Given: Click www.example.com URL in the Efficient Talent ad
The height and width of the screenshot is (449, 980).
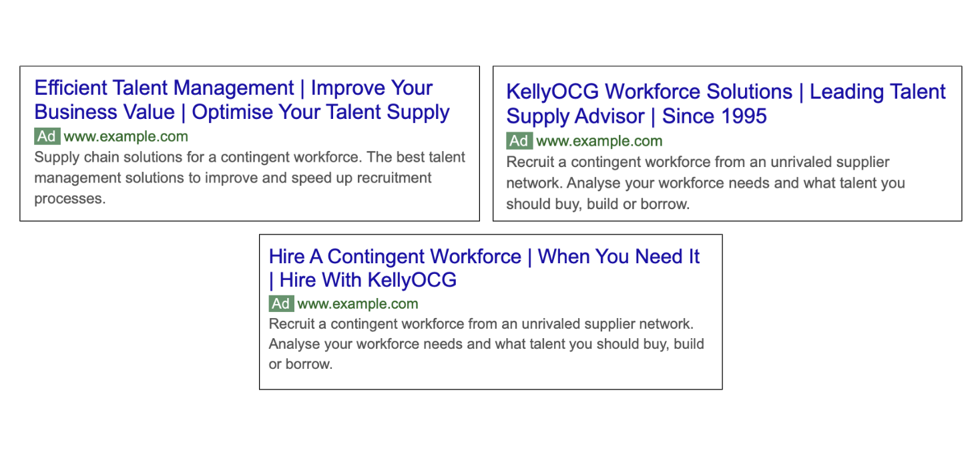Looking at the screenshot, I should 126,136.
